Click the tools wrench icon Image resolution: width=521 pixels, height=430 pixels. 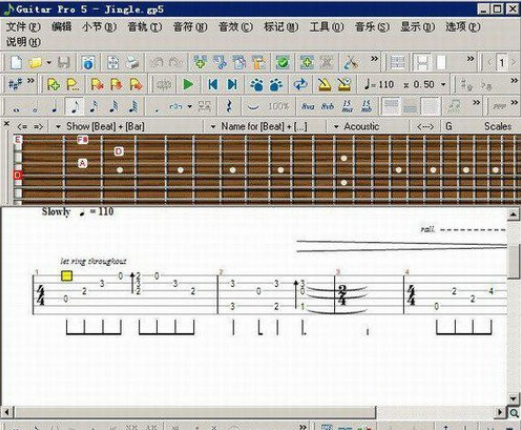[351, 63]
